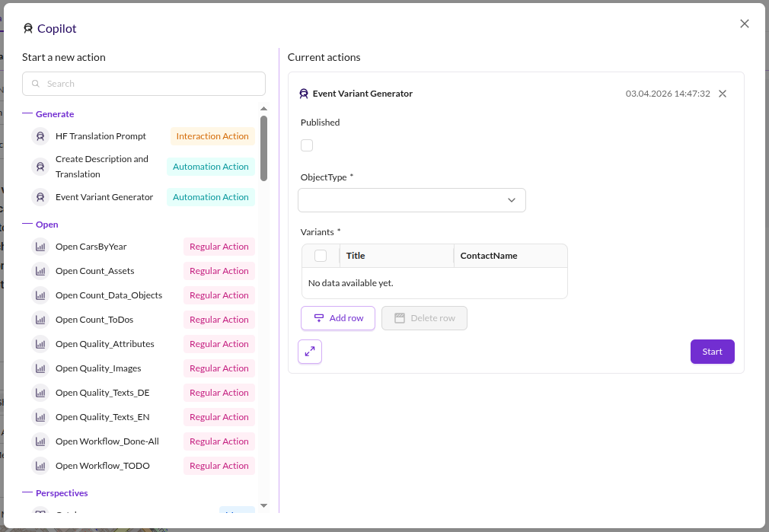Screen dimensions: 769x532
Task: Select Open Quality_Images action
Action: tap(143, 368)
